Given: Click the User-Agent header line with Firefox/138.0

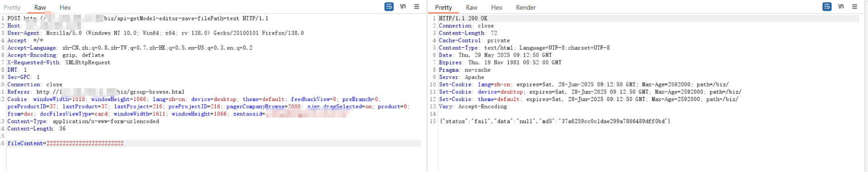Looking at the screenshot, I should point(156,33).
